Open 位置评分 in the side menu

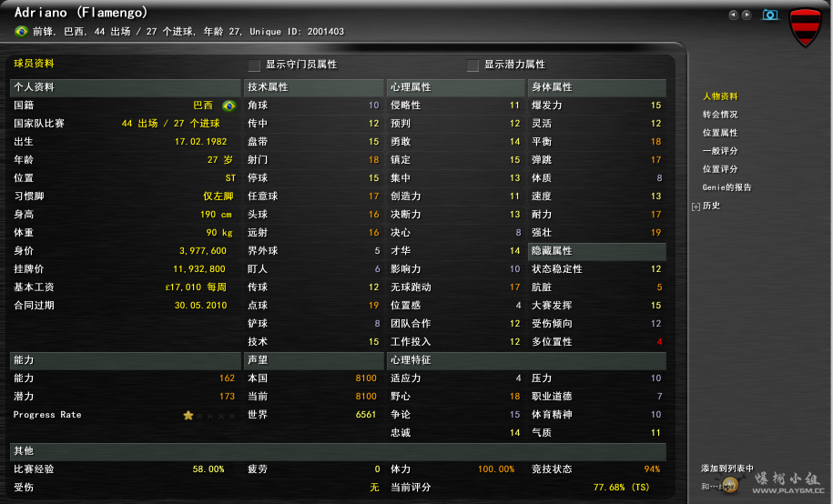[720, 169]
